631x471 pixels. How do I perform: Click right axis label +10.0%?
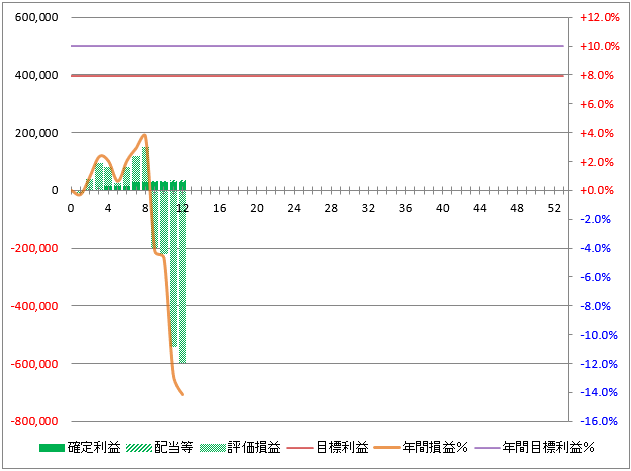[x=600, y=46]
